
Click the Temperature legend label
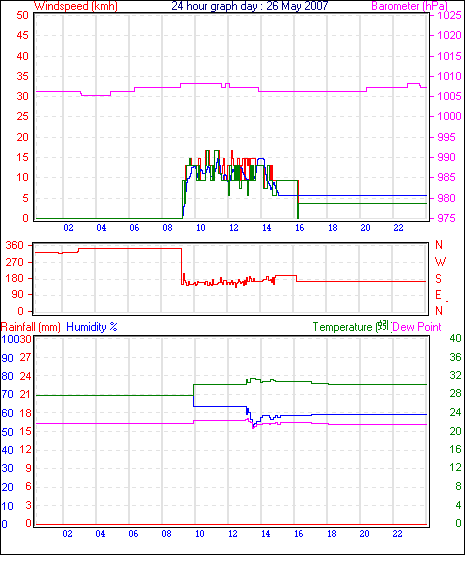coord(342,327)
